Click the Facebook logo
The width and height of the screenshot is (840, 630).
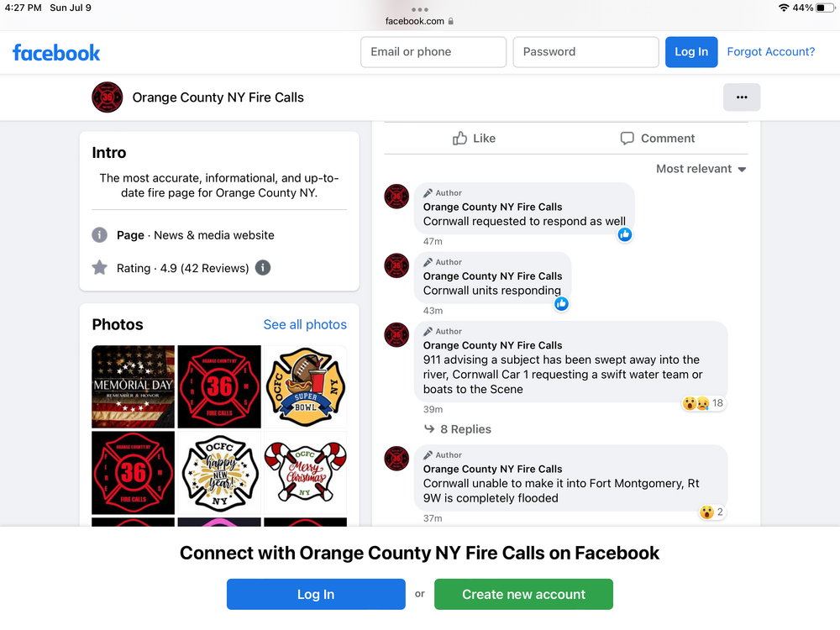[56, 52]
